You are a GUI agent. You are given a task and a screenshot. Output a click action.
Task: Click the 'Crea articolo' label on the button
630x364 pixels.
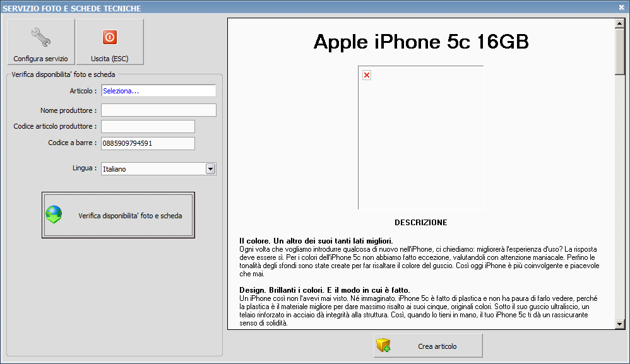pos(437,346)
